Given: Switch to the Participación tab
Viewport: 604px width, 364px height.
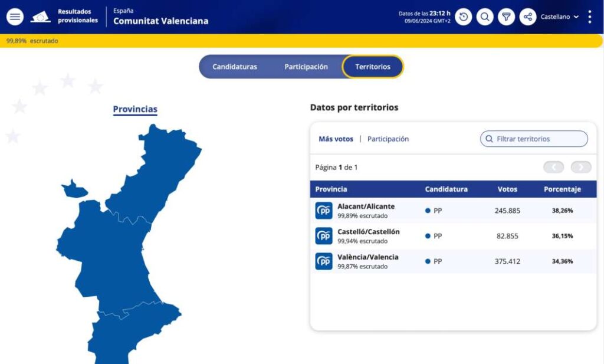Looking at the screenshot, I should pos(306,67).
